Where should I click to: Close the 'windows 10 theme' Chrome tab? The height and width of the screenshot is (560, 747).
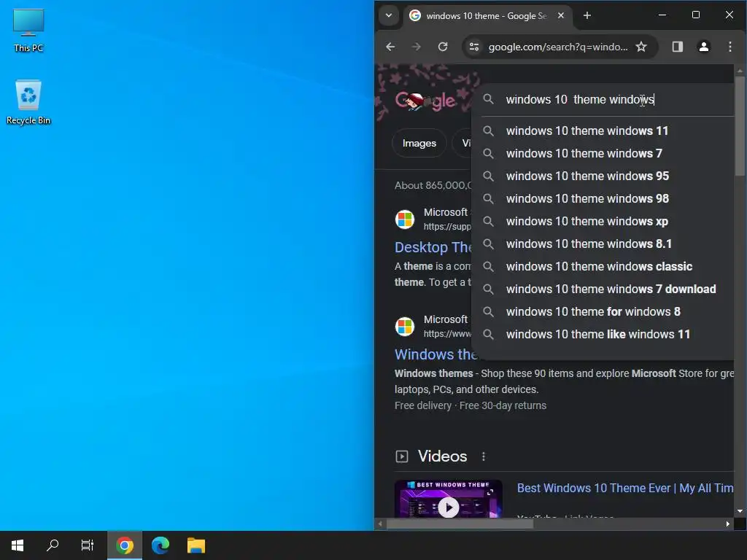click(x=561, y=16)
